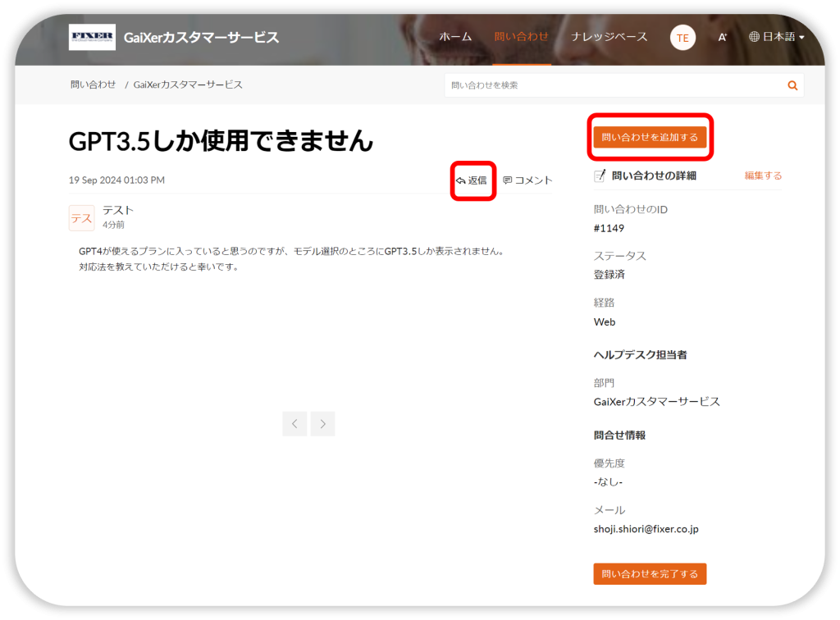Click the globe language icon
The width and height of the screenshot is (840, 620).
[754, 37]
